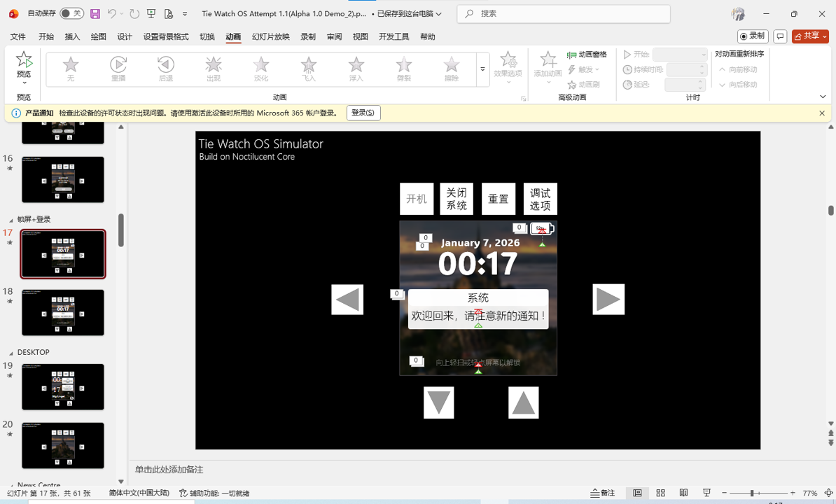Expand the animation gallery more arrow
836x504 pixels.
click(482, 69)
